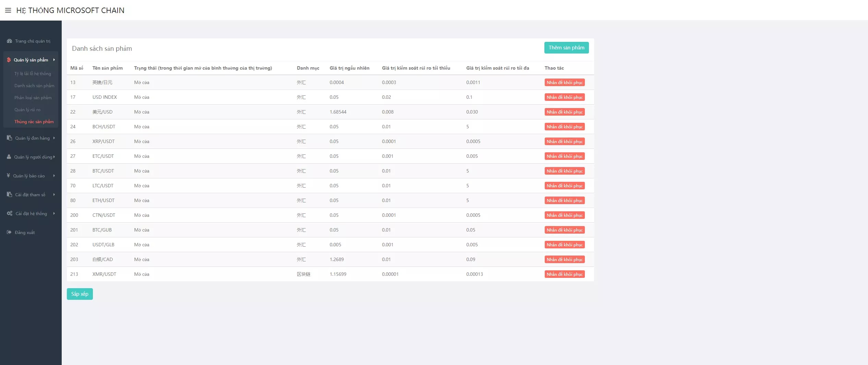Image resolution: width=868 pixels, height=365 pixels.
Task: Restore XMR/USDT with Nhấn để khôi phục
Action: [564, 274]
